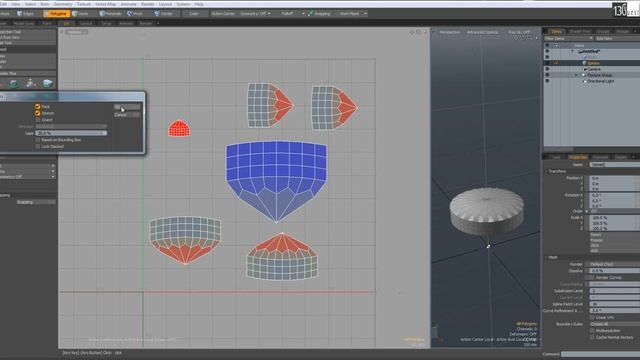This screenshot has height=360, width=640.
Task: Click the small red UV island
Action: 179,129
